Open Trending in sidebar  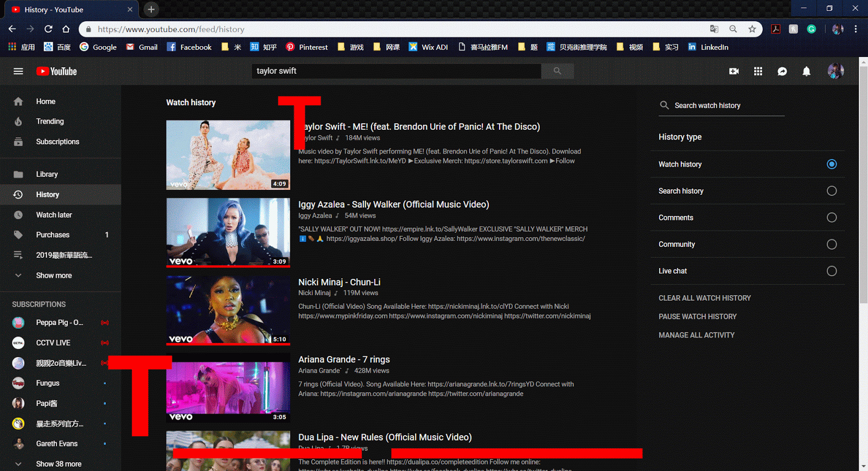coord(60,122)
